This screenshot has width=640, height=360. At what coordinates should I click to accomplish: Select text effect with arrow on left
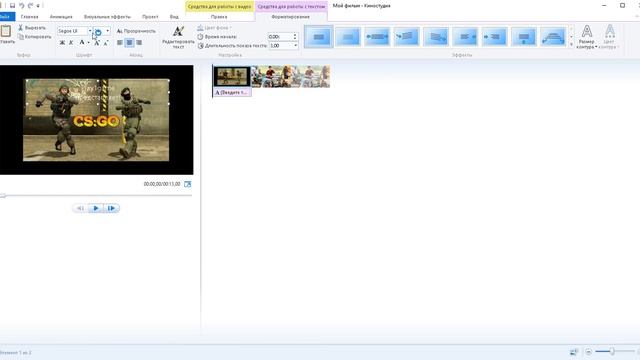(495, 37)
